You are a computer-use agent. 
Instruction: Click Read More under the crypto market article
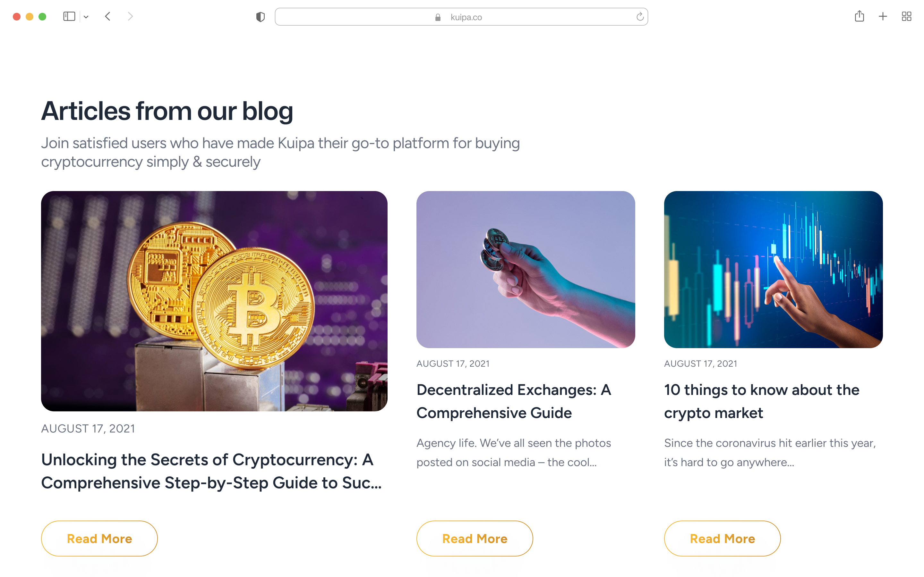point(722,538)
